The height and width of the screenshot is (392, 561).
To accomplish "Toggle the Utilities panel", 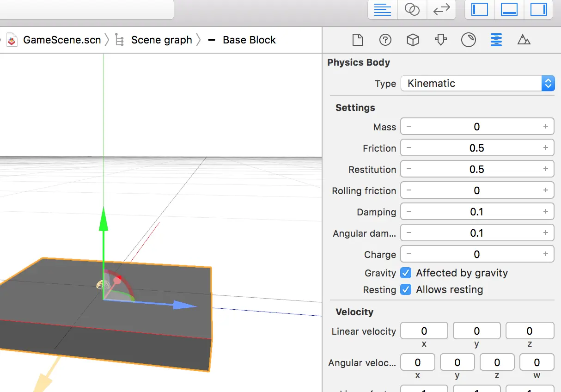I will 538,9.
